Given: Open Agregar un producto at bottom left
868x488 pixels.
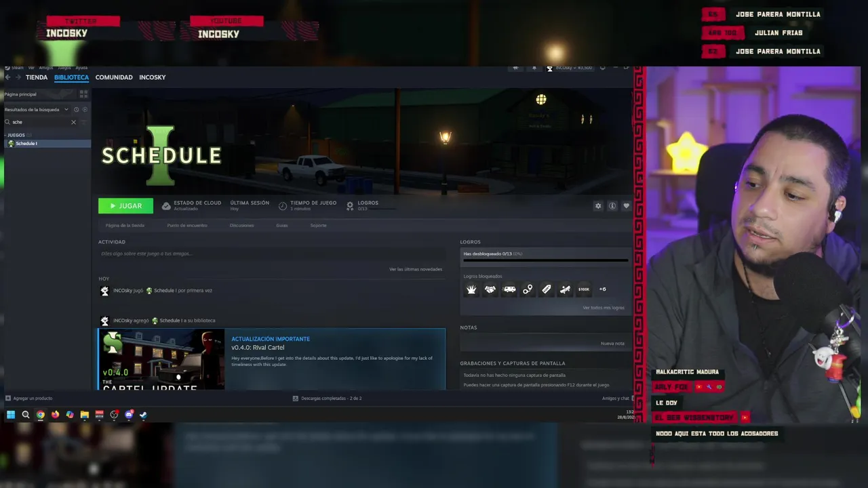Looking at the screenshot, I should click(28, 399).
